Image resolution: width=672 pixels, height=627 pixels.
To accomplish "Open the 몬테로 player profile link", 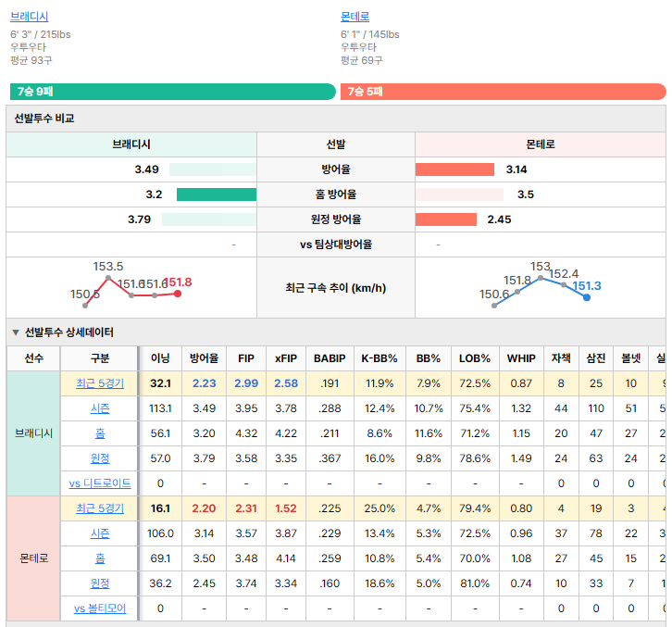I will (x=355, y=17).
